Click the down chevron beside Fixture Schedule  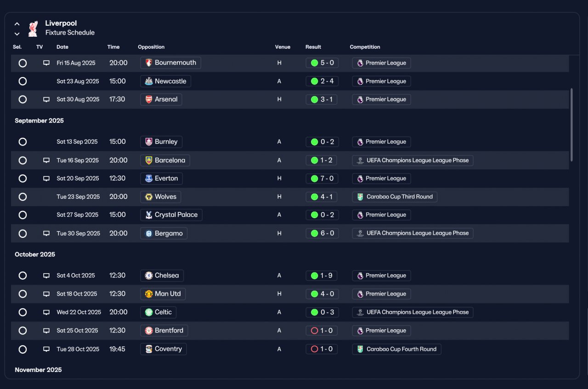click(x=17, y=34)
